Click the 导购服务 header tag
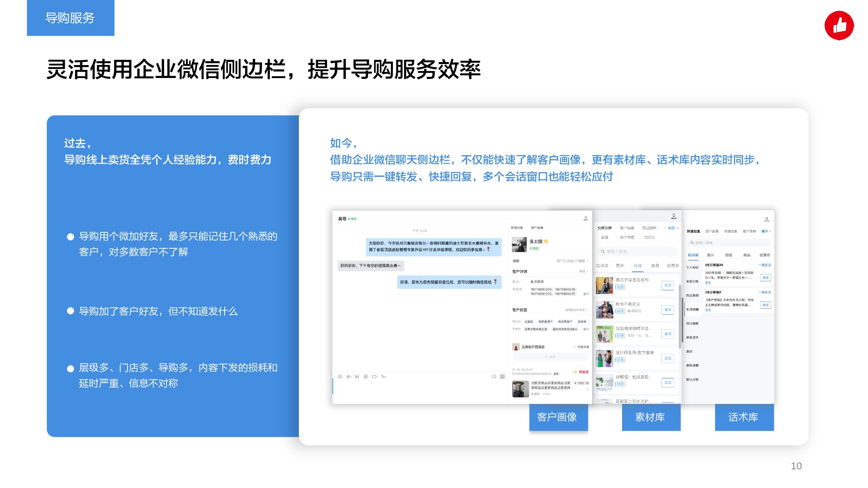Viewport: 868px width, 488px height. (70, 18)
